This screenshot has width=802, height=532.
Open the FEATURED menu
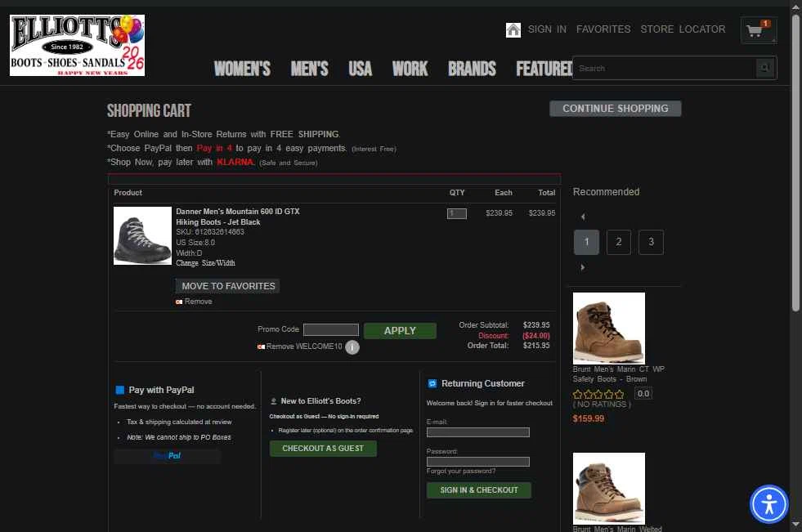(544, 69)
